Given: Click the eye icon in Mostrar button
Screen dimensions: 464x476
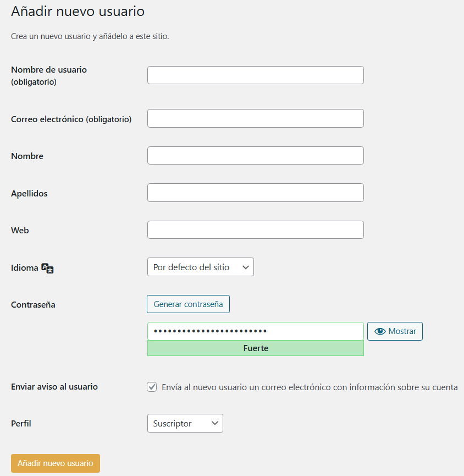Looking at the screenshot, I should (x=380, y=331).
